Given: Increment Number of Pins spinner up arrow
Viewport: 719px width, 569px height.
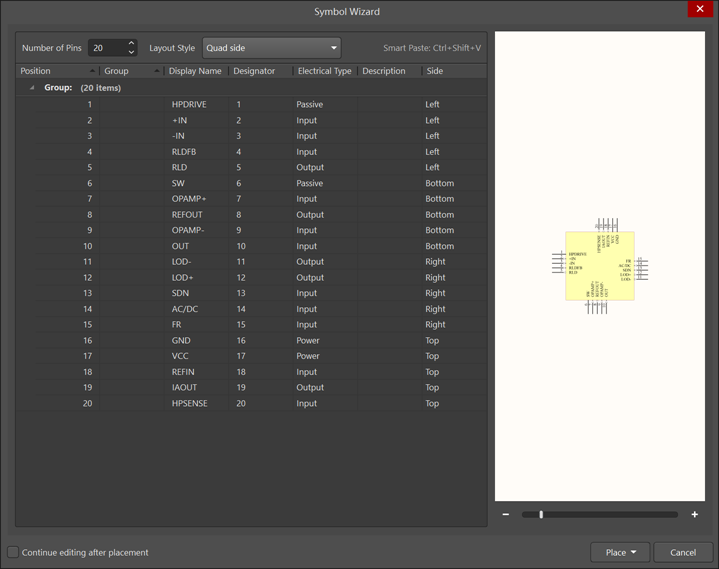Looking at the screenshot, I should click(x=131, y=44).
